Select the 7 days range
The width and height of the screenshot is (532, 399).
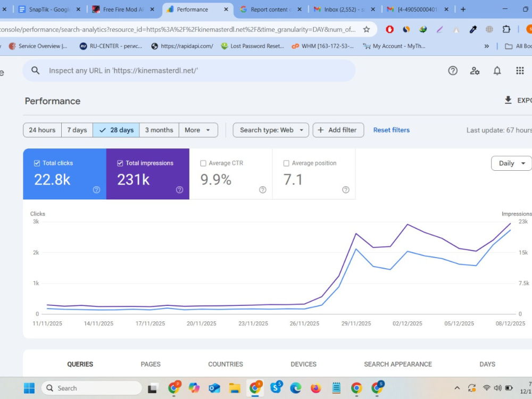pyautogui.click(x=77, y=130)
